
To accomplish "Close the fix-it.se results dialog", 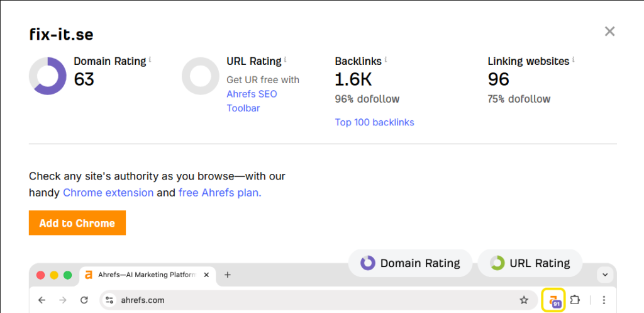I will (x=609, y=31).
